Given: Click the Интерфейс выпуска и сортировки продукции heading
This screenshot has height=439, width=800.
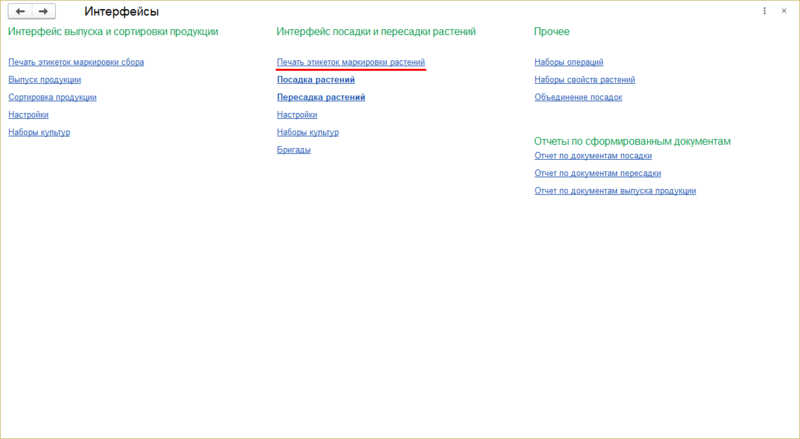Looking at the screenshot, I should click(113, 32).
